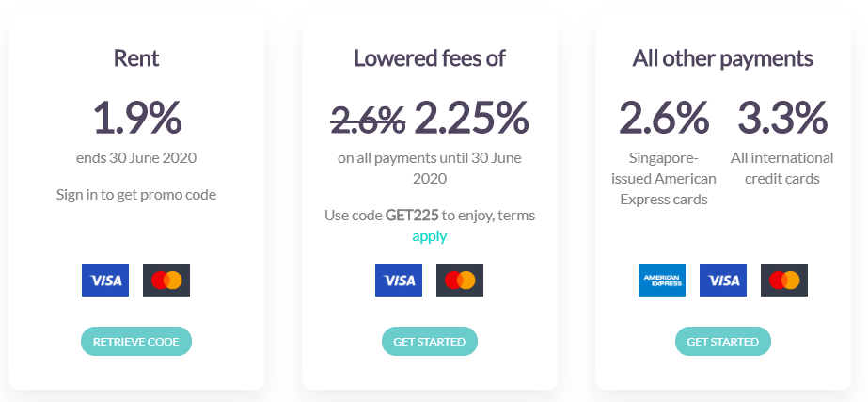Click the struck-through 2.6% fee
The width and height of the screenshot is (868, 402).
368,118
